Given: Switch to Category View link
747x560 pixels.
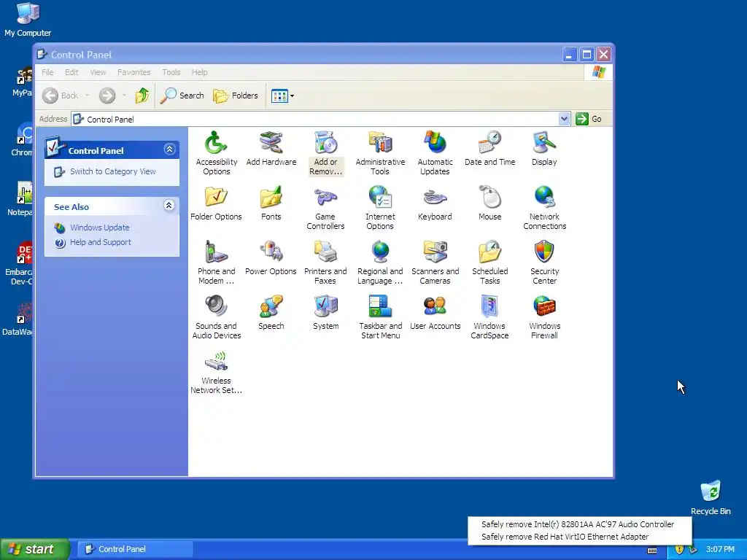Looking at the screenshot, I should tap(113, 171).
